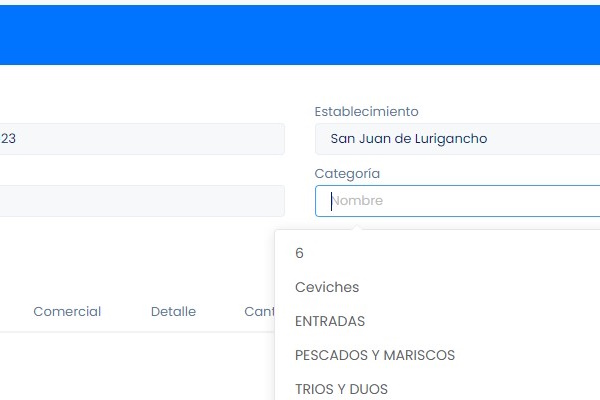Click the Categoría field label
This screenshot has width=600, height=400.
coord(347,173)
